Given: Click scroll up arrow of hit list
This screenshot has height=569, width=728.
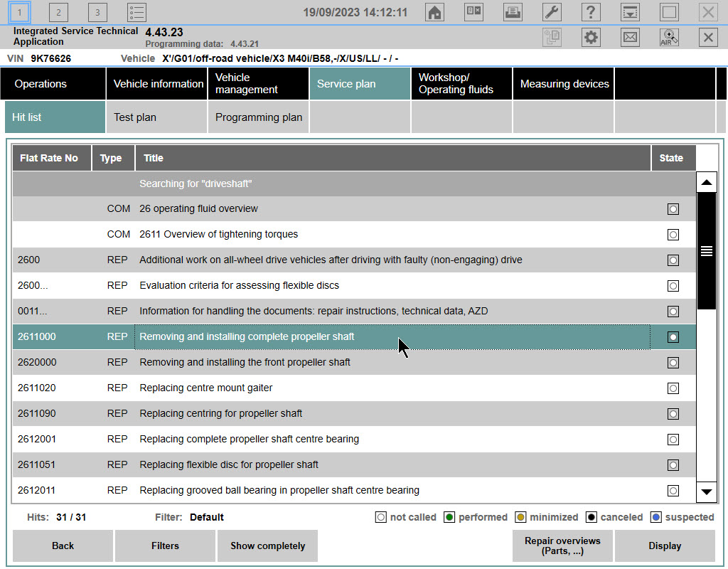Looking at the screenshot, I should (x=706, y=183).
